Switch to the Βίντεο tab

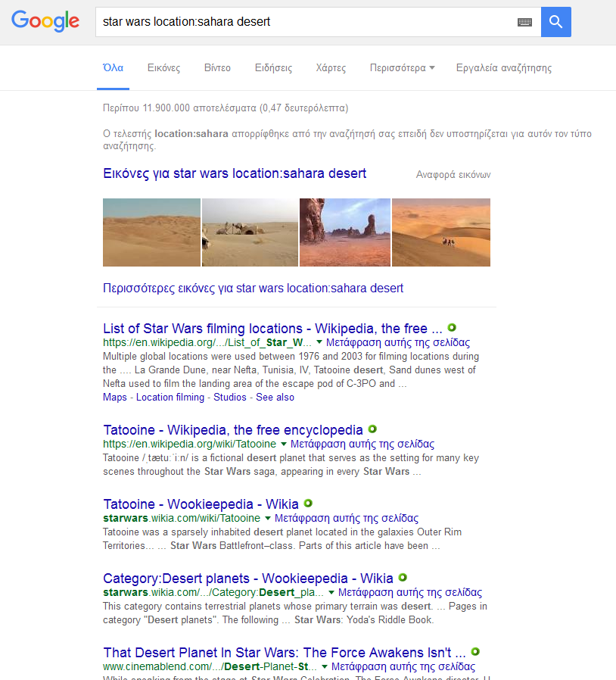point(217,68)
